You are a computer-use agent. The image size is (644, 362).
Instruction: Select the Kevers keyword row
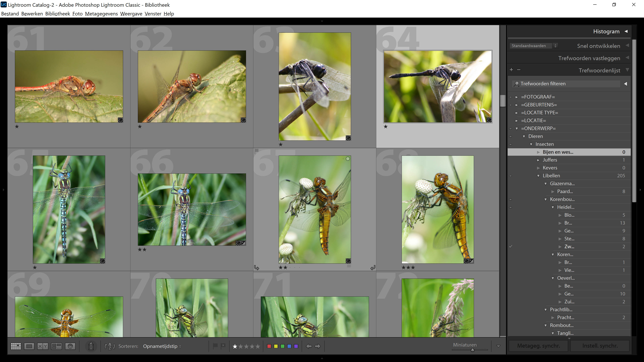click(x=569, y=168)
